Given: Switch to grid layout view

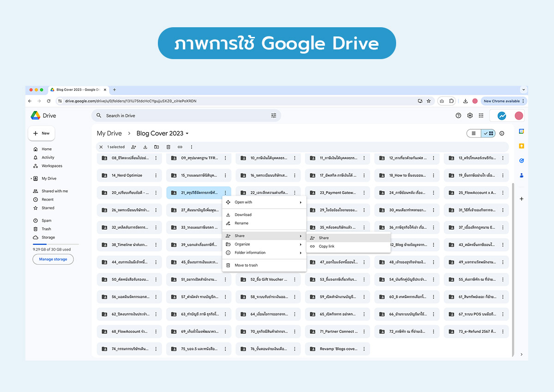Looking at the screenshot, I should (488, 133).
